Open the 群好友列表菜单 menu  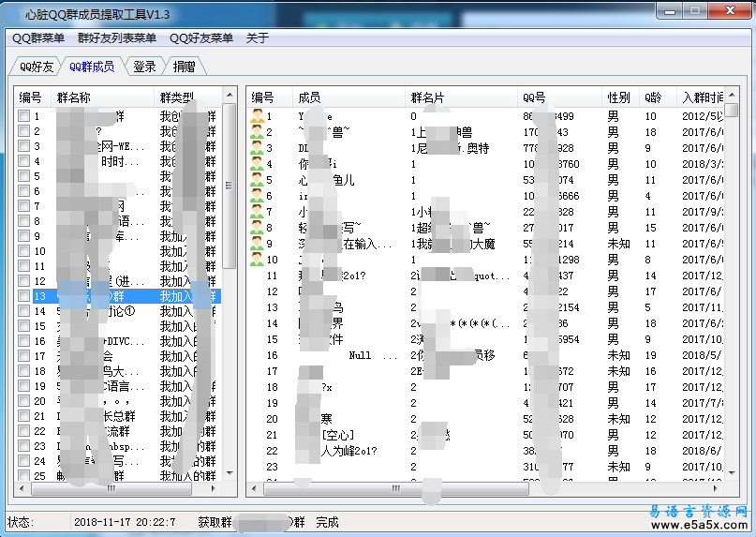(x=117, y=38)
